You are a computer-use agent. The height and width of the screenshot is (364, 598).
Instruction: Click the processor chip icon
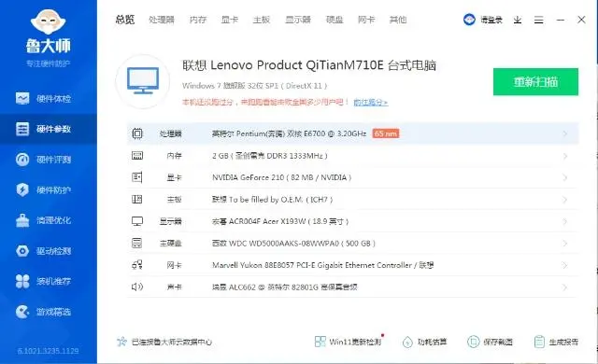coord(137,133)
